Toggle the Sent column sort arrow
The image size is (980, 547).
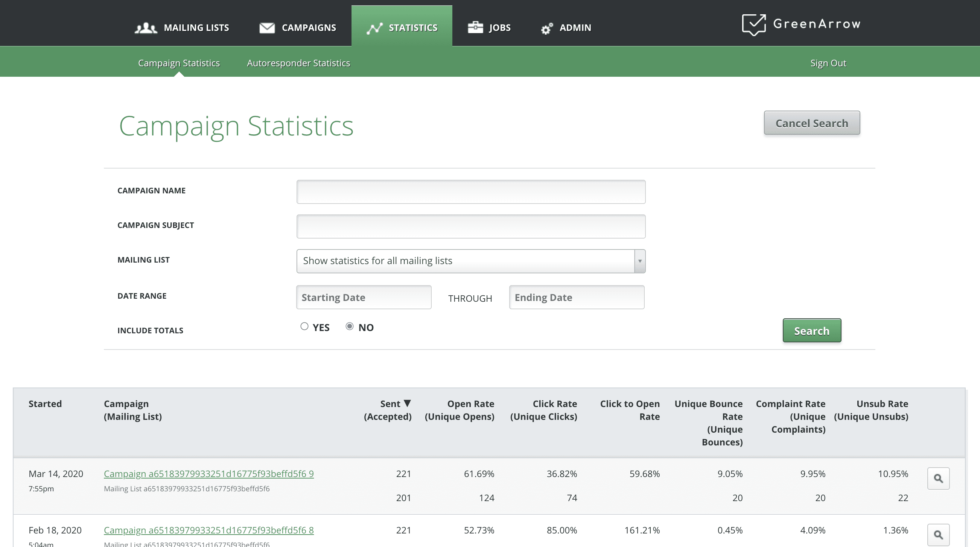click(408, 403)
